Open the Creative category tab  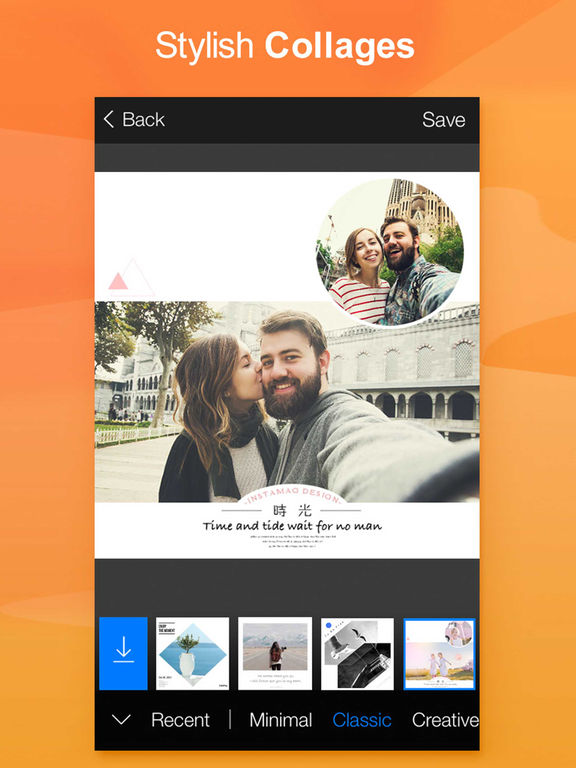pos(445,720)
